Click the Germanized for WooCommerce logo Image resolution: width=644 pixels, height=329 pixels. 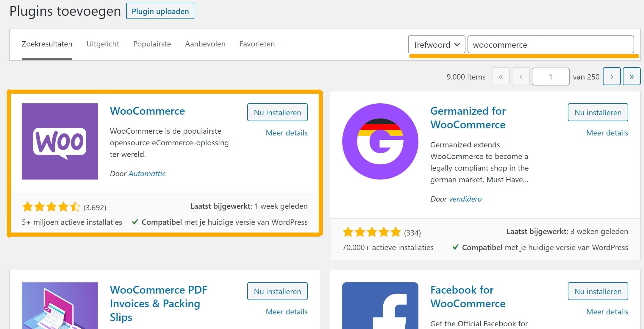click(380, 141)
